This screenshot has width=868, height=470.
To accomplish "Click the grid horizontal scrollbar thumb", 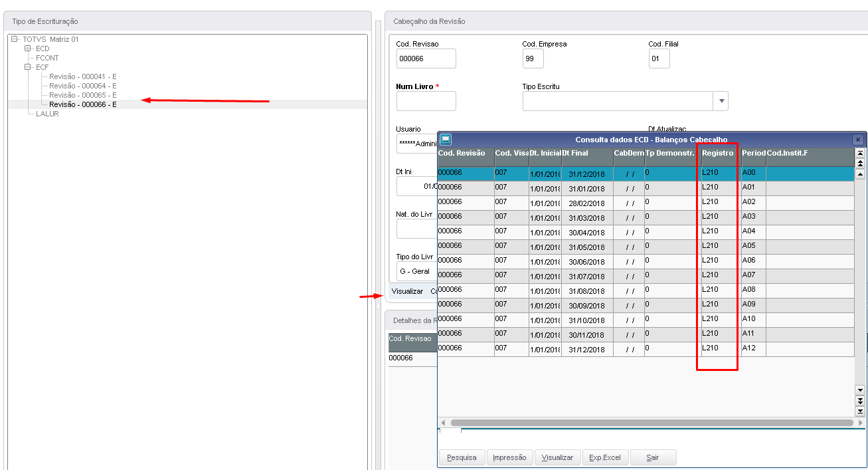I will 651,422.
